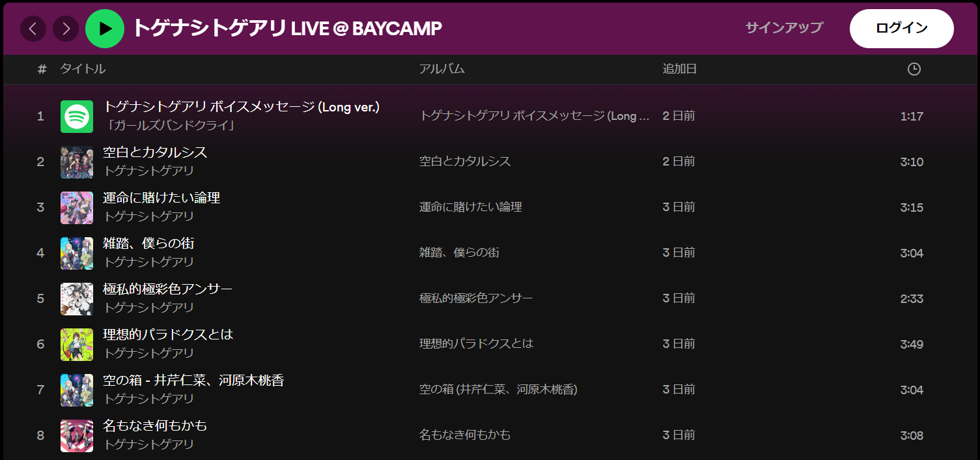Click album art for 運命に賭けたい論理
Screen dimensions: 980x460
click(77, 208)
